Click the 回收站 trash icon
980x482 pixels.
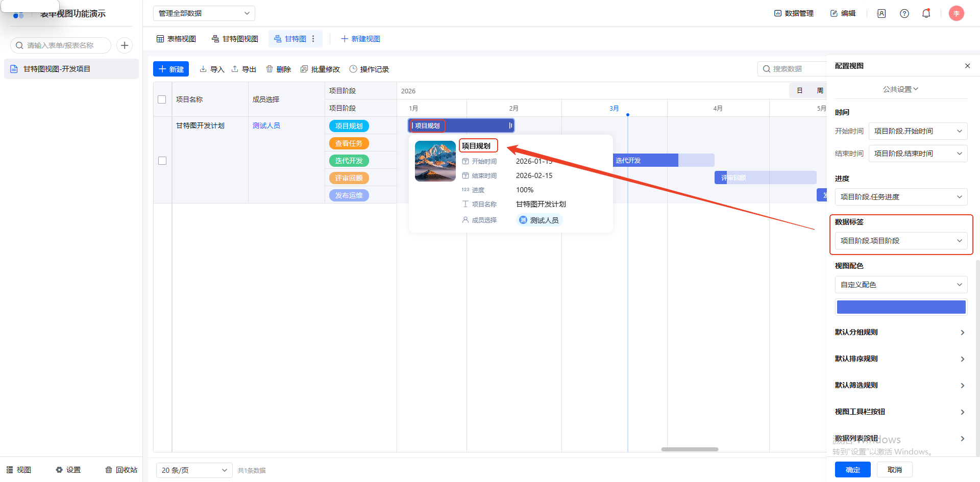[x=109, y=470]
